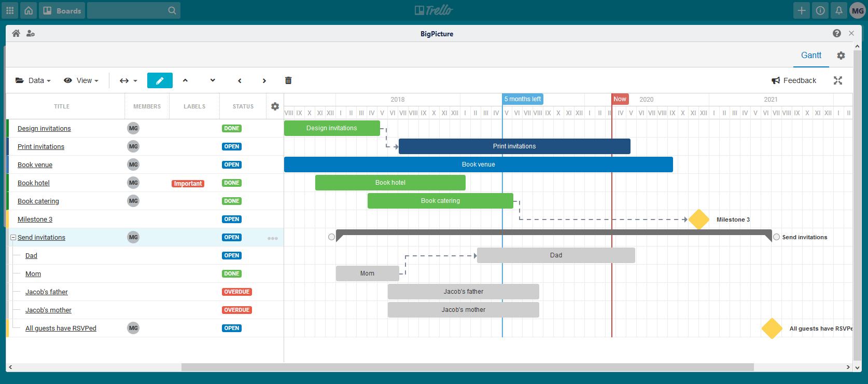868x384 pixels.
Task: Click the trash delete icon in toolbar
Action: tap(288, 80)
